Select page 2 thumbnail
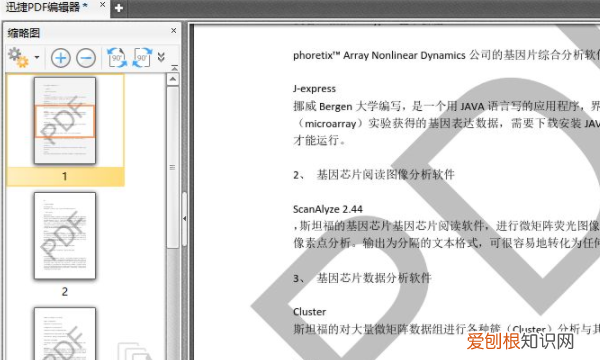Screen dimensions: 600x360 pyautogui.click(x=65, y=236)
